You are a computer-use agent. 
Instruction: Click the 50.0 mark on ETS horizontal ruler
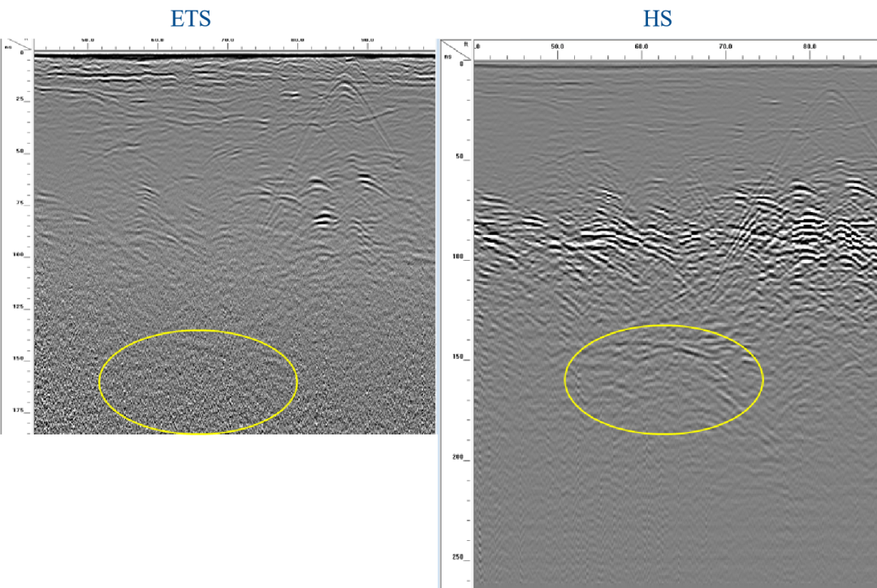click(x=87, y=40)
